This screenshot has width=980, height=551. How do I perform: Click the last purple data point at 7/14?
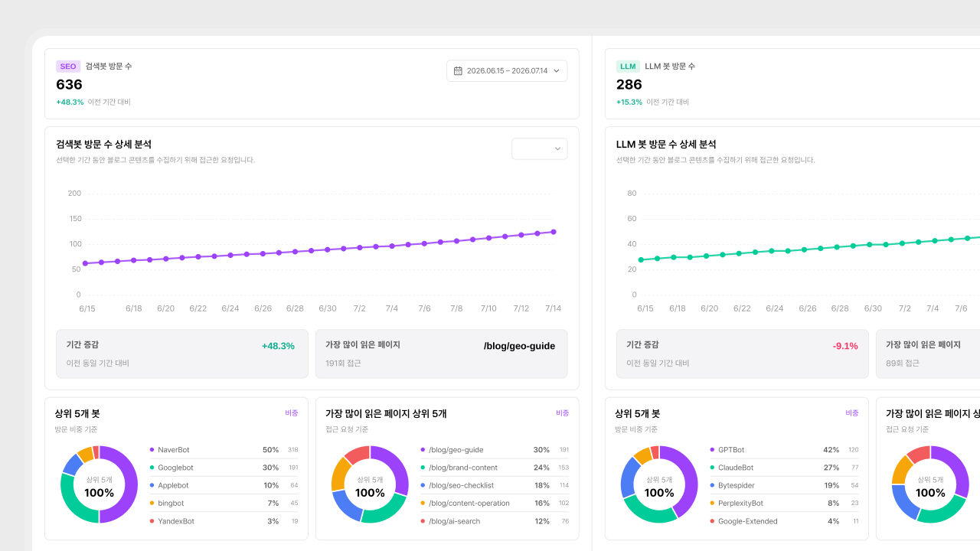tap(553, 232)
